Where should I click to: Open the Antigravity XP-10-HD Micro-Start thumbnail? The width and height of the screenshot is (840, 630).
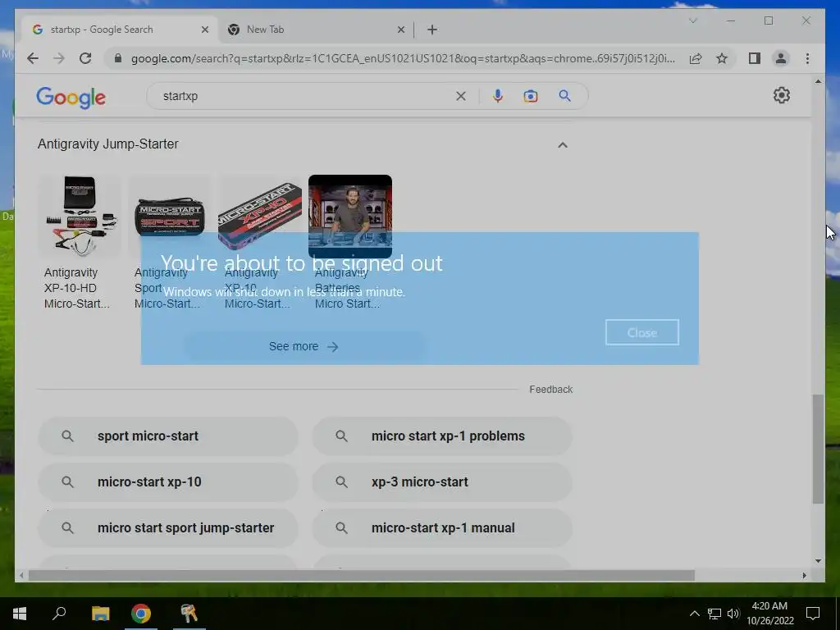pyautogui.click(x=80, y=217)
